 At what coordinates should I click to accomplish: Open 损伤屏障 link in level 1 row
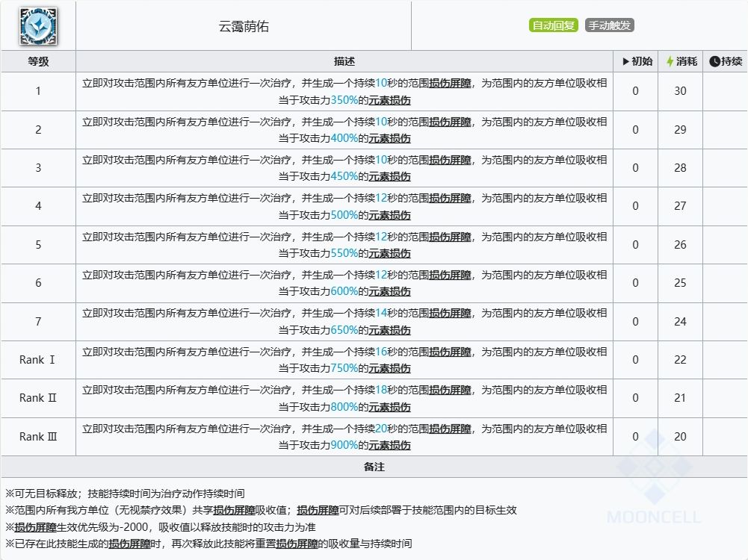[x=450, y=83]
